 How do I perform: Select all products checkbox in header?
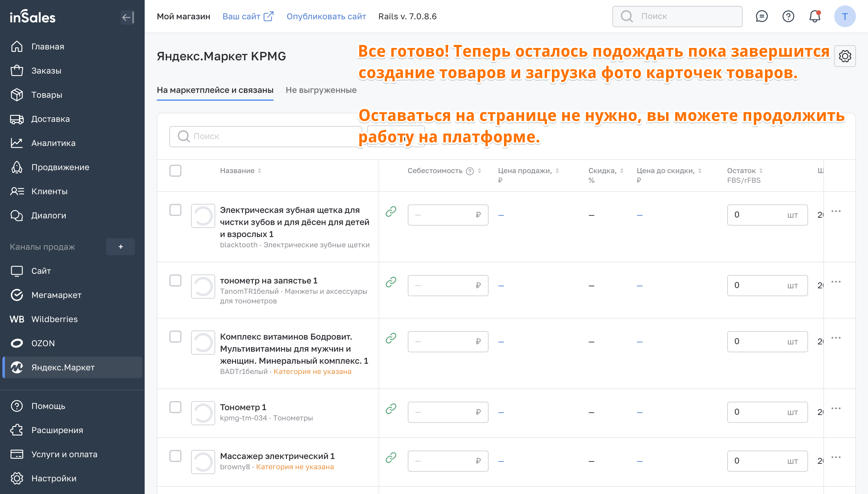175,171
